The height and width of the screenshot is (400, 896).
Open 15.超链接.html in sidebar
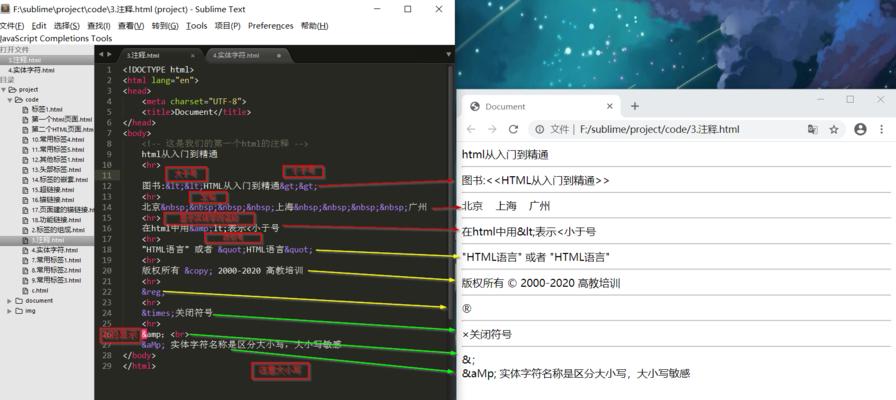pos(53,189)
